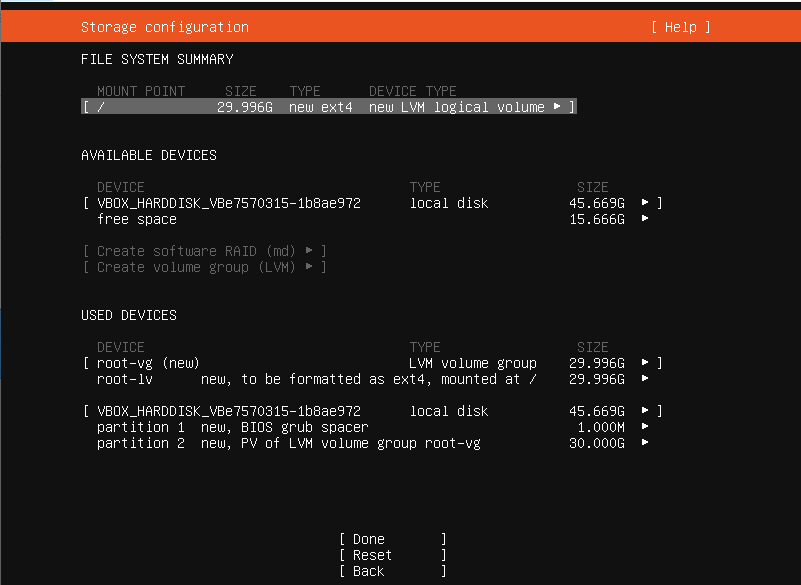Select available VBOX_HARDDISK local disk 45.669G
The image size is (801, 585).
(x=373, y=203)
